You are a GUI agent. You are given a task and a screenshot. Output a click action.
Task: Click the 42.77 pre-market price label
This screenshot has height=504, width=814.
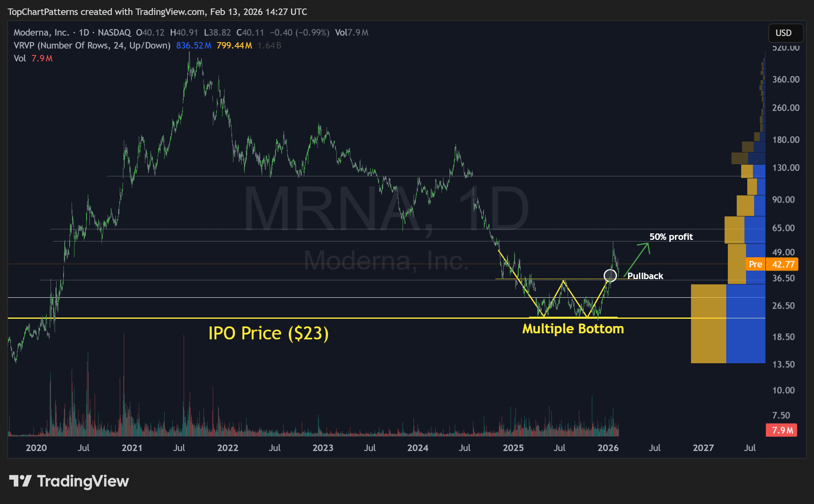(x=783, y=265)
